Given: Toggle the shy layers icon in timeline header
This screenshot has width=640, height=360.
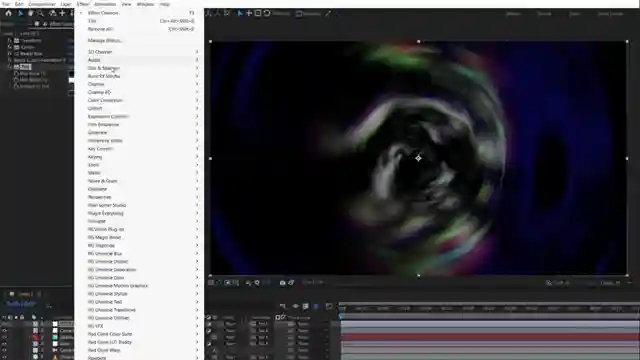Looking at the screenshot, I should [x=295, y=306].
